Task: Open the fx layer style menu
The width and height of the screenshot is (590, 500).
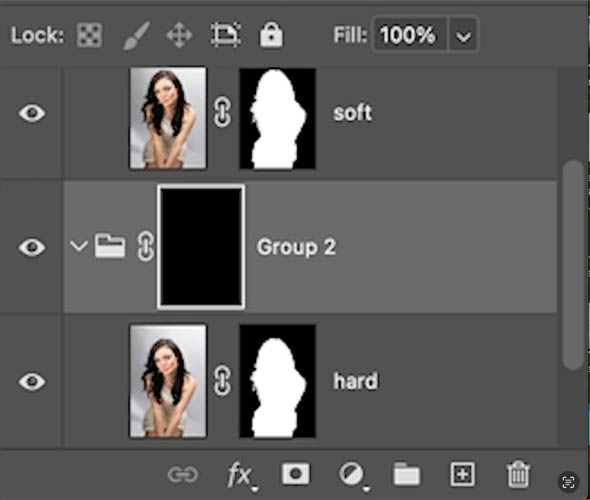Action: 242,476
